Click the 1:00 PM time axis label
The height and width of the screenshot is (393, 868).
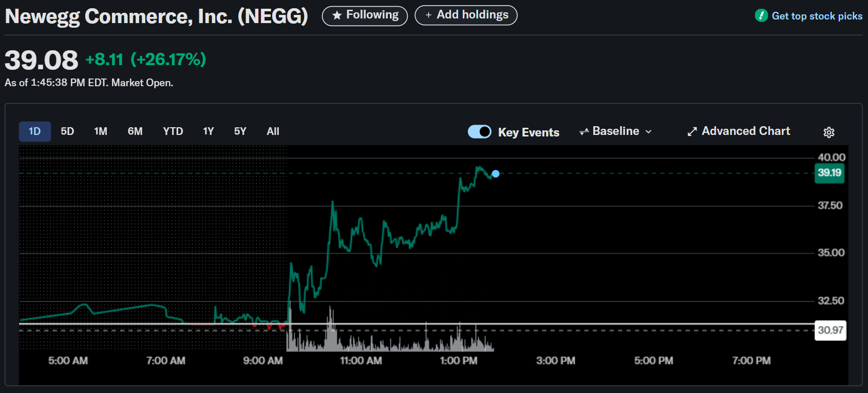click(x=459, y=361)
